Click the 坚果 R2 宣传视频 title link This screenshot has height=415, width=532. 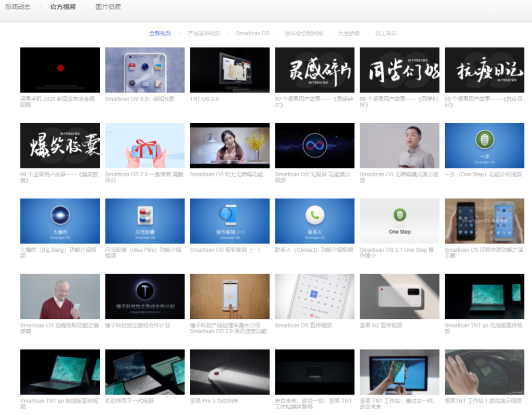(381, 326)
